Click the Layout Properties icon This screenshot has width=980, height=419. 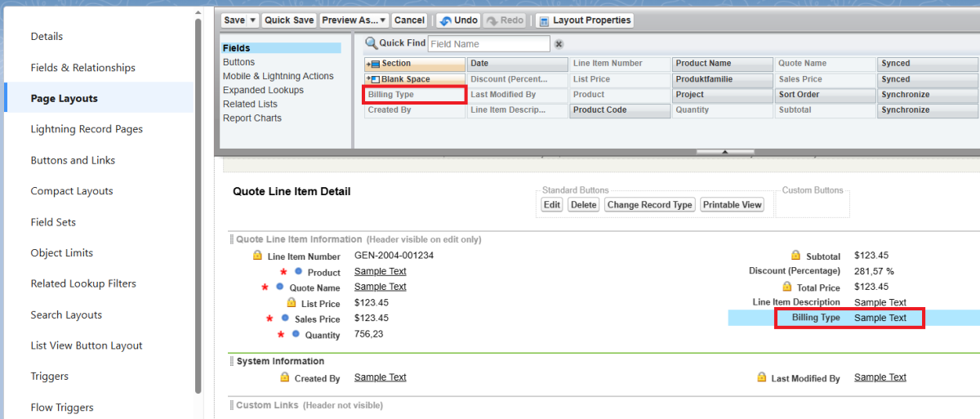click(x=543, y=20)
